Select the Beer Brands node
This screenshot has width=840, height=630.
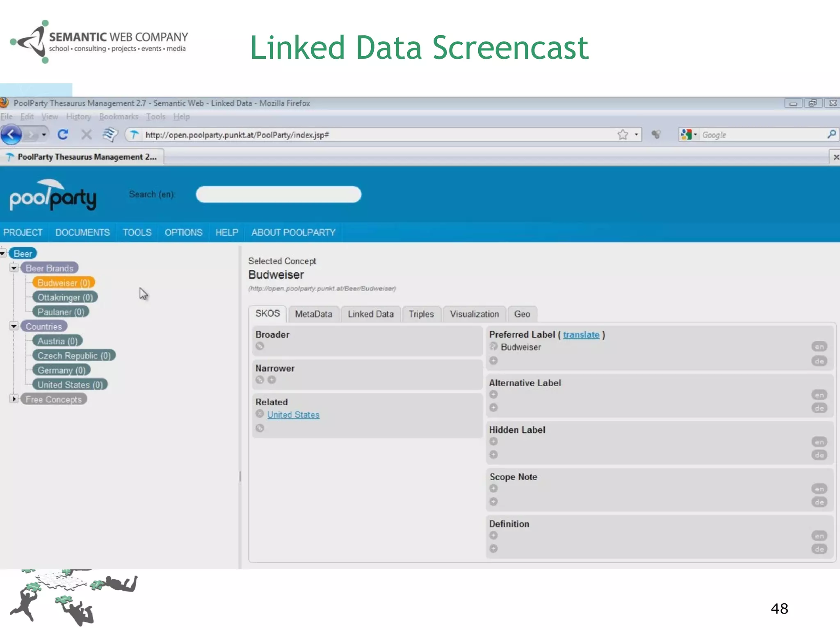coord(49,268)
